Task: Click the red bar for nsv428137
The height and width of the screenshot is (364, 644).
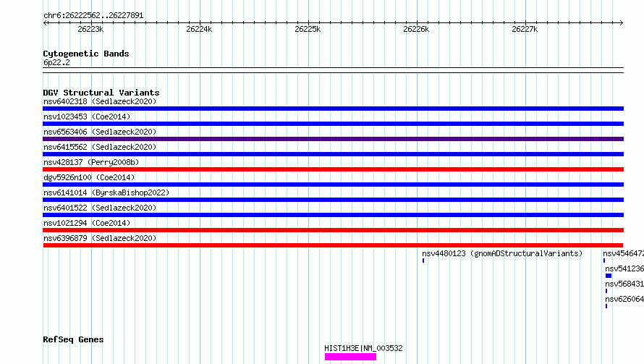Action: [333, 169]
